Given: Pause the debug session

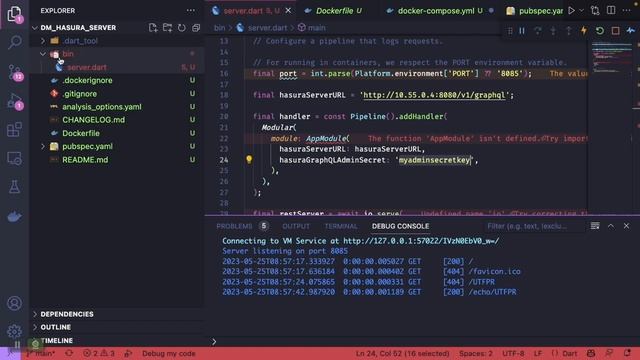Looking at the screenshot, I should (x=522, y=31).
